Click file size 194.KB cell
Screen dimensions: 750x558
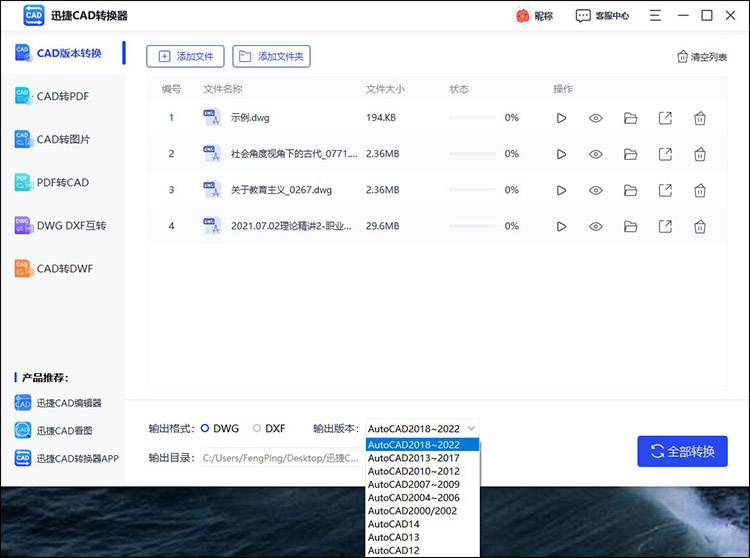point(381,118)
